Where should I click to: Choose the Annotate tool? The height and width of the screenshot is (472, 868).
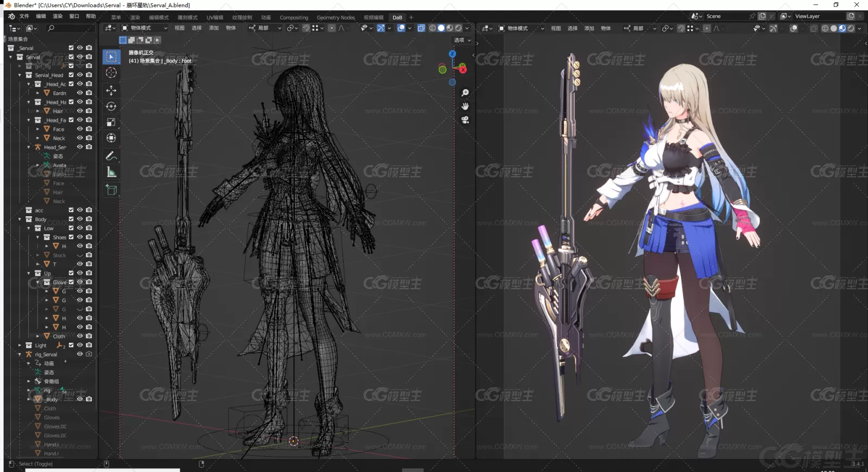click(x=111, y=156)
